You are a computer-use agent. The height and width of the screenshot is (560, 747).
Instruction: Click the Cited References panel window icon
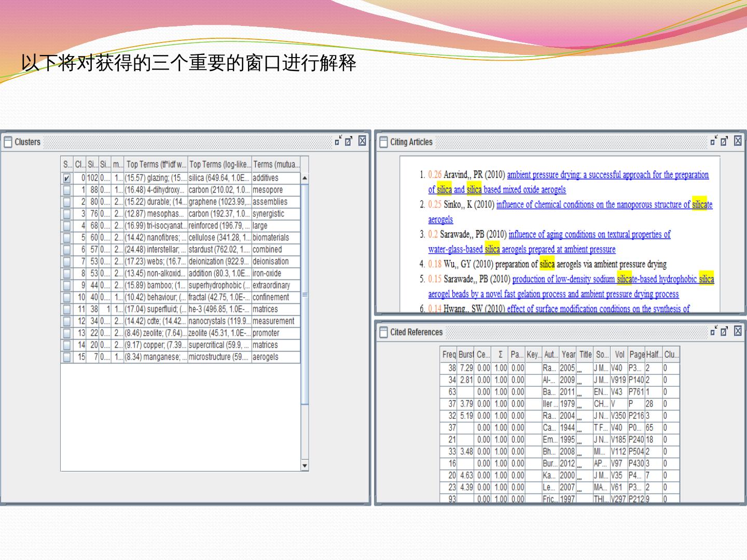click(x=384, y=332)
